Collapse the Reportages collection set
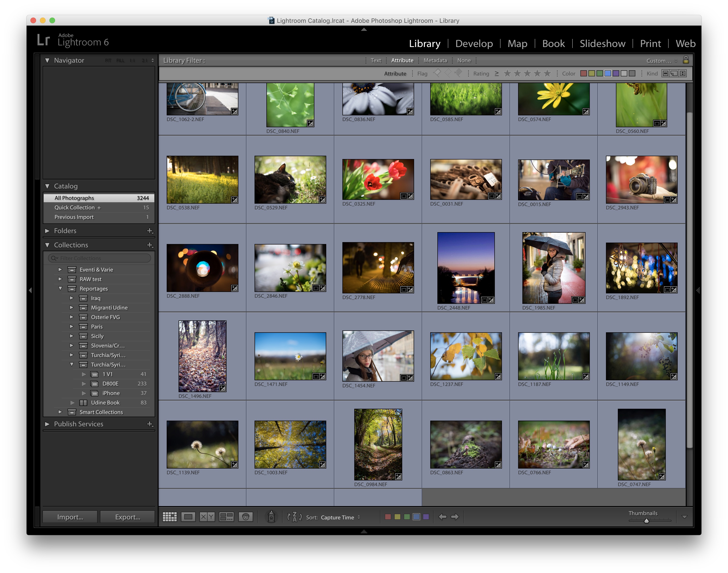 pyautogui.click(x=60, y=288)
